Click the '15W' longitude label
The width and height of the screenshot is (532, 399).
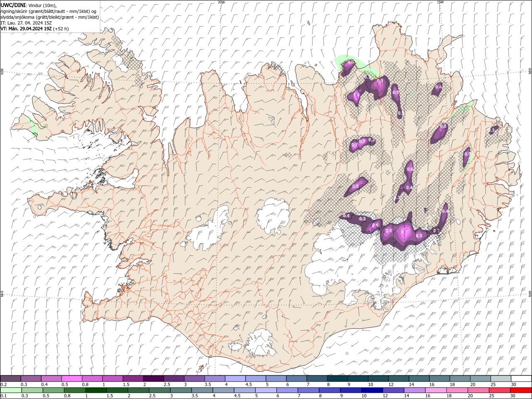[x=440, y=2]
